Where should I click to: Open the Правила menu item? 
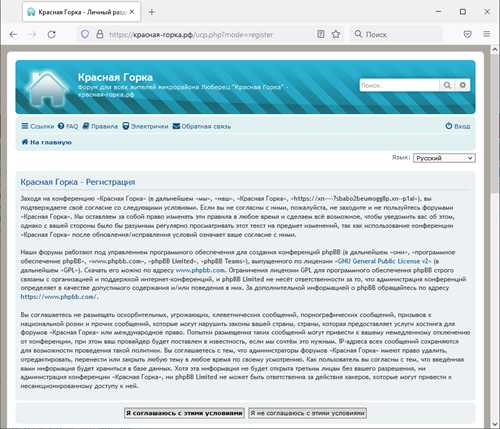(x=100, y=126)
